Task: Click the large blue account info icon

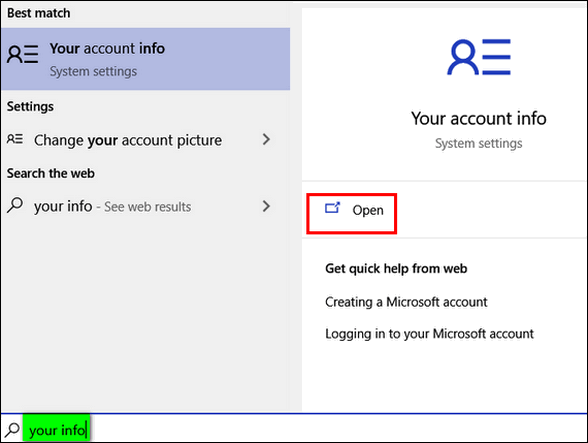Action: coord(479,57)
